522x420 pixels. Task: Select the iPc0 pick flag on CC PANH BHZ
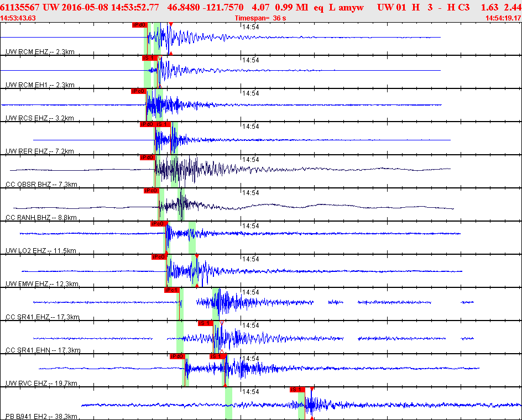pos(151,191)
